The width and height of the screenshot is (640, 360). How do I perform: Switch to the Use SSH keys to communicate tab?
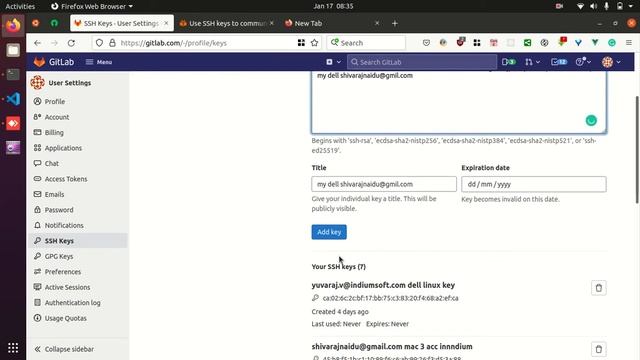pyautogui.click(x=227, y=23)
